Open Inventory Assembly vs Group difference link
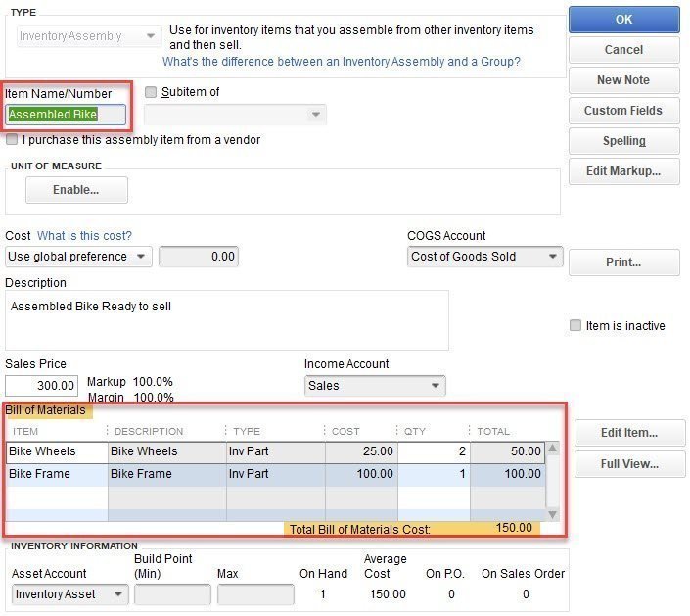Screen dimensions: 690x616 coord(341,62)
